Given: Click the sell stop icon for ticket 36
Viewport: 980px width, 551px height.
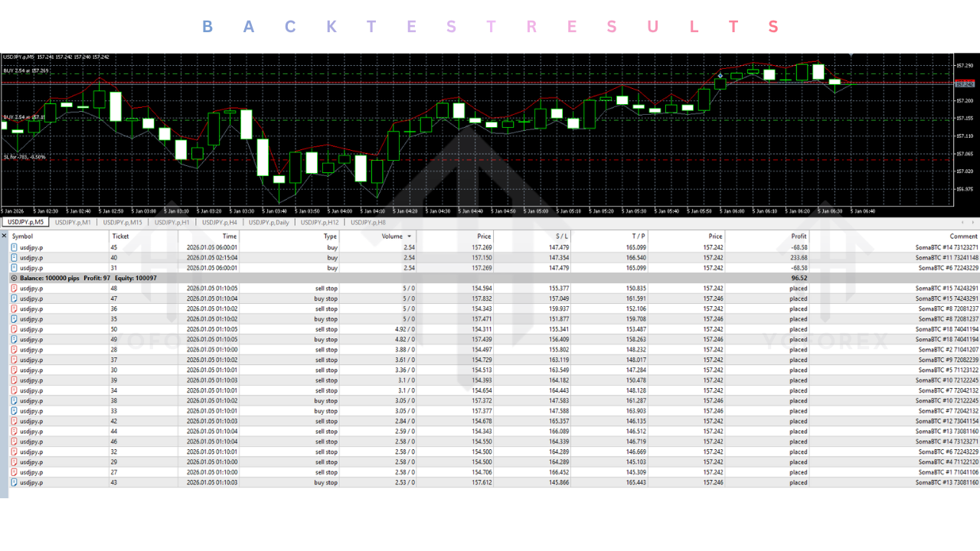Looking at the screenshot, I should (15, 308).
